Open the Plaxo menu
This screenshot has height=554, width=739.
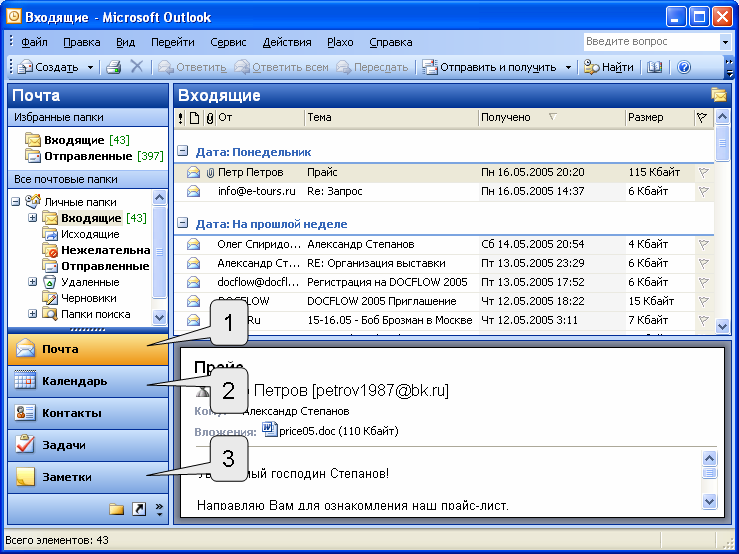point(340,42)
